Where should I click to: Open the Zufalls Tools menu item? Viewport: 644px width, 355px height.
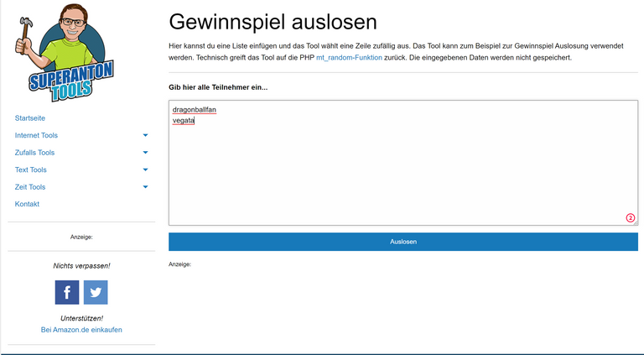pyautogui.click(x=34, y=153)
